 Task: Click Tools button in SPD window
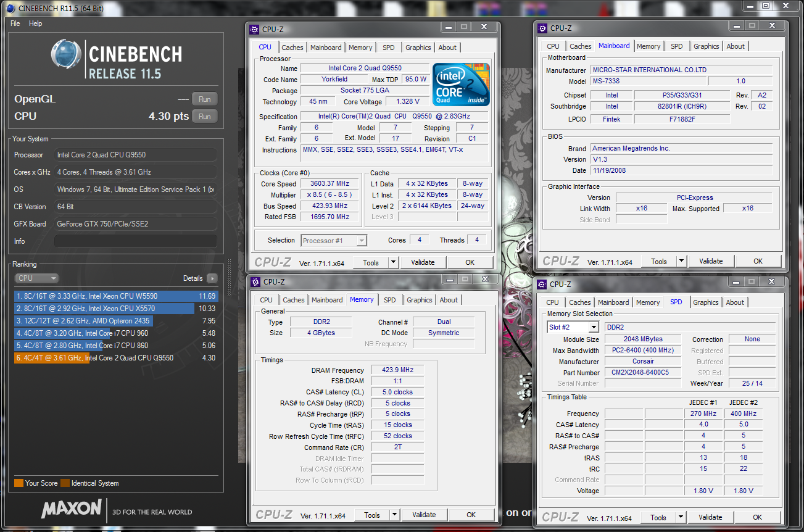coord(658,517)
